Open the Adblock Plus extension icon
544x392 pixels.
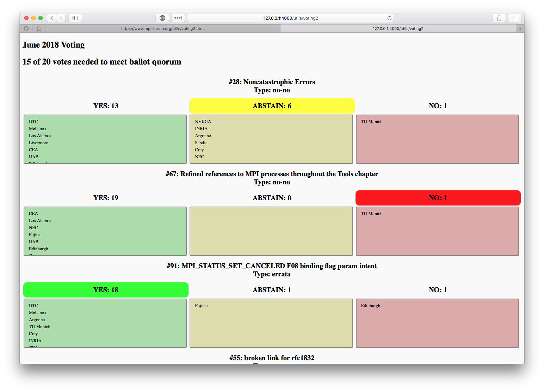(162, 18)
